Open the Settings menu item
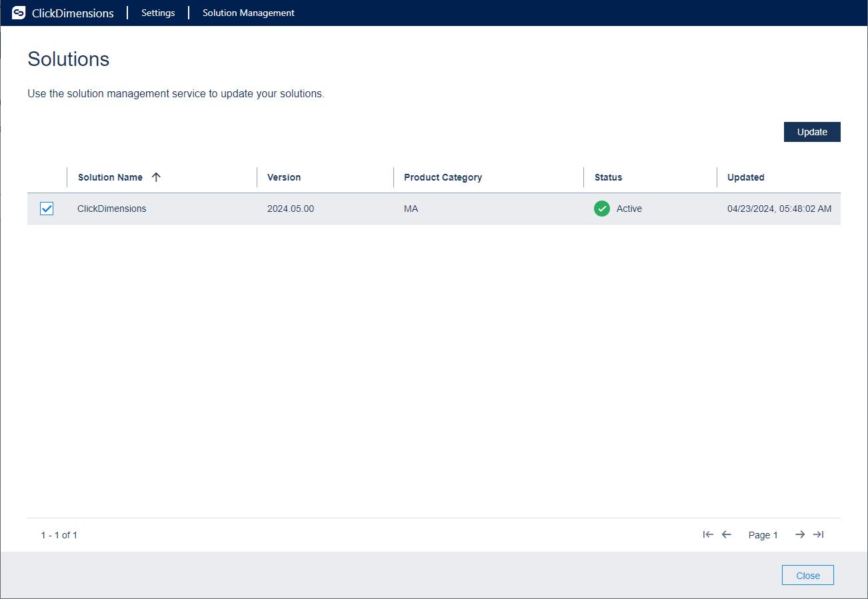 [x=158, y=13]
